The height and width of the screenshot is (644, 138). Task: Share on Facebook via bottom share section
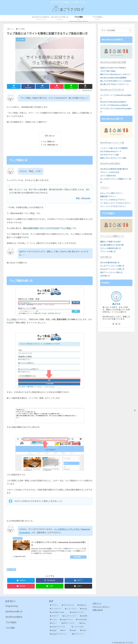pyautogui.click(x=50, y=580)
